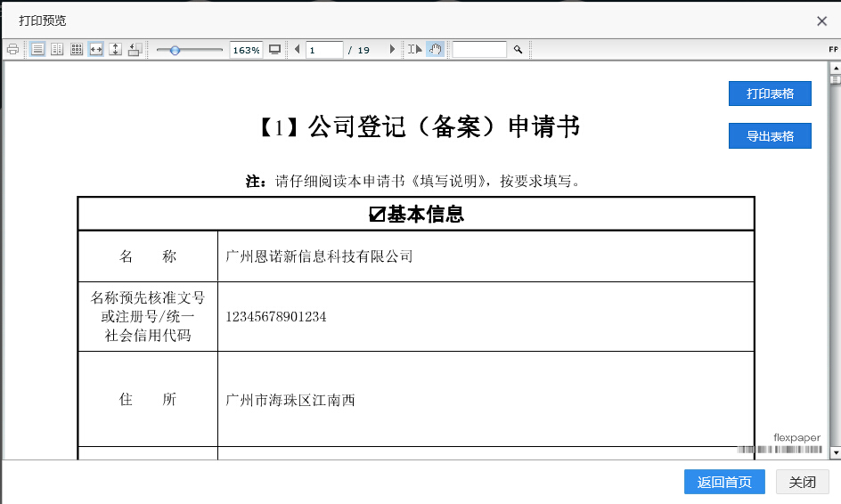The height and width of the screenshot is (504, 841).
Task: Fit the document to height
Action: 115,49
